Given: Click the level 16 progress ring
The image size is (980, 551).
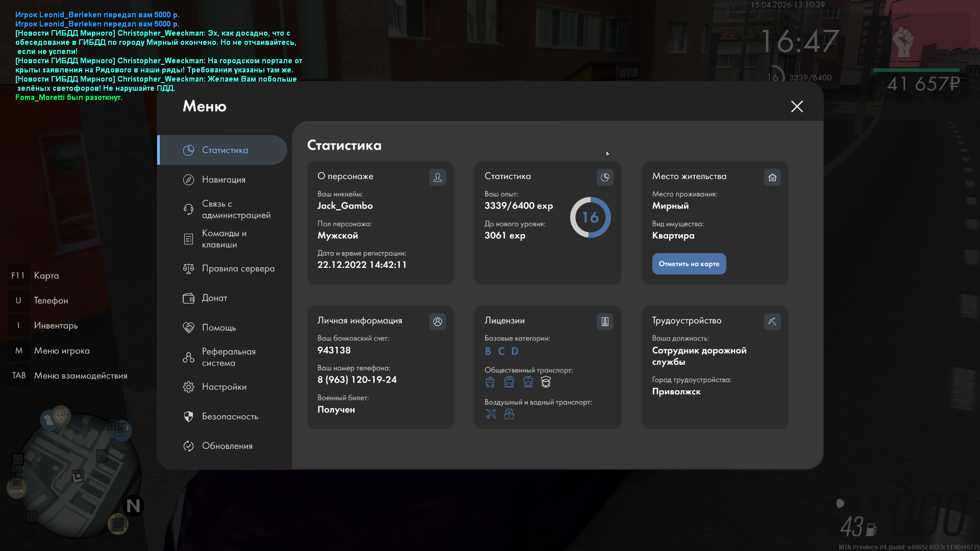Looking at the screenshot, I should pos(590,217).
